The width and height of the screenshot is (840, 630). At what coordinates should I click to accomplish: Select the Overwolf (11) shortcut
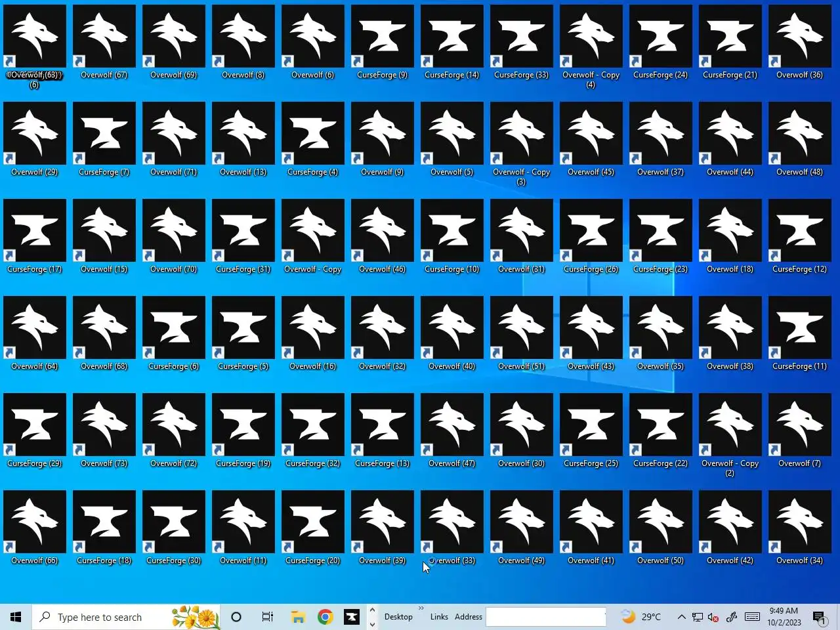243,528
